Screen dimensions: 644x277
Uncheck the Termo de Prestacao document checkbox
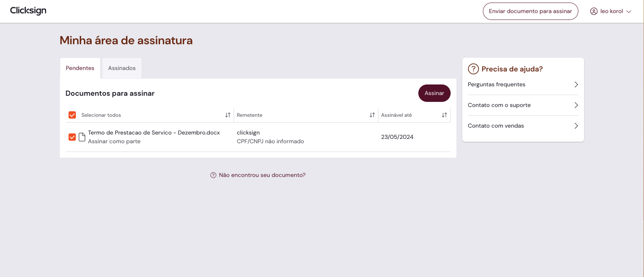(x=72, y=137)
